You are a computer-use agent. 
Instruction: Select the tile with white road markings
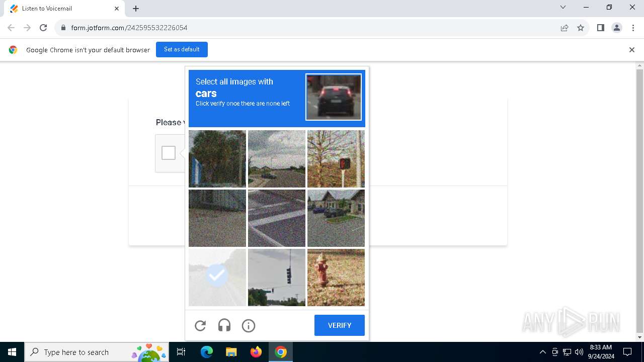click(277, 218)
